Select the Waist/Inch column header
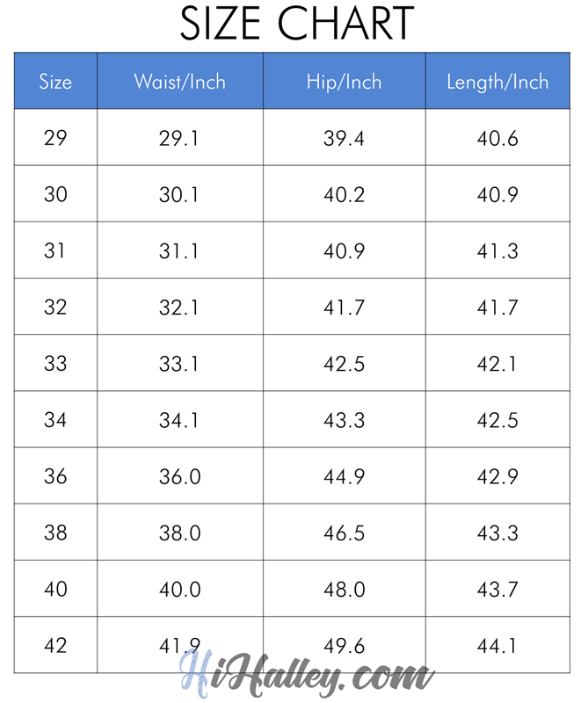Image resolution: width=588 pixels, height=703 pixels. tap(179, 82)
